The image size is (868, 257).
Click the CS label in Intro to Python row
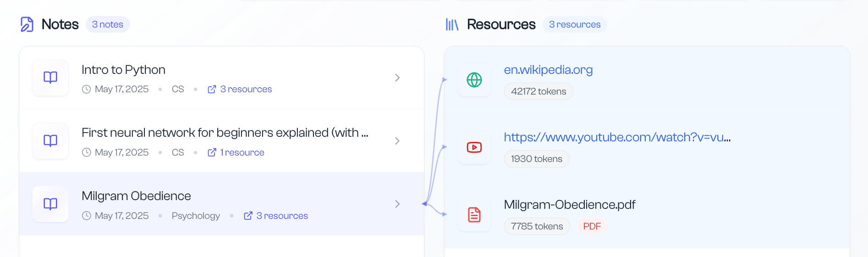point(178,89)
